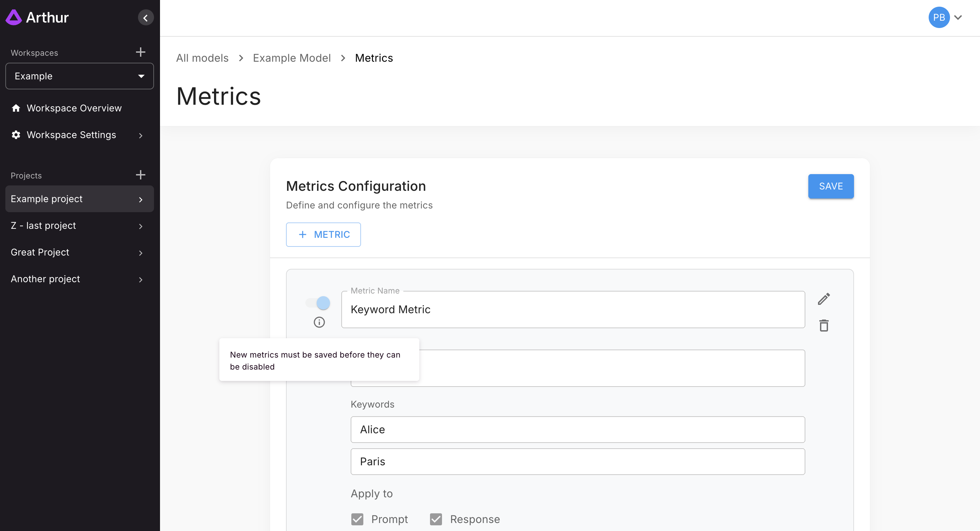
Task: Open the Example workspace dropdown
Action: (80, 76)
